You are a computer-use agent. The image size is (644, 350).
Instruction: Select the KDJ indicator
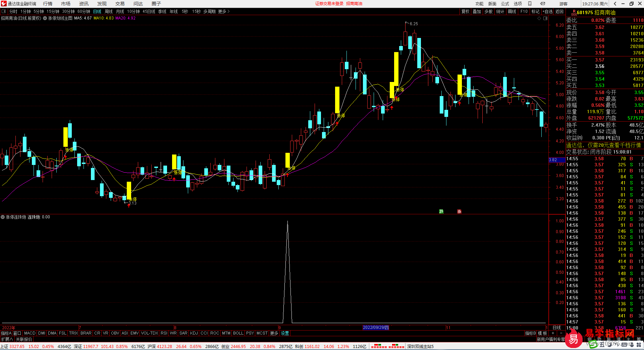pyautogui.click(x=194, y=333)
